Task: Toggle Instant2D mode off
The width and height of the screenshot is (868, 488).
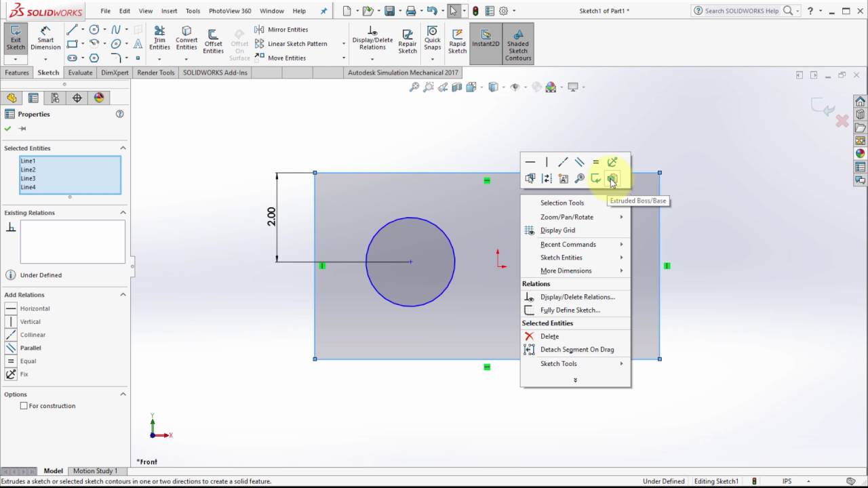Action: point(486,42)
